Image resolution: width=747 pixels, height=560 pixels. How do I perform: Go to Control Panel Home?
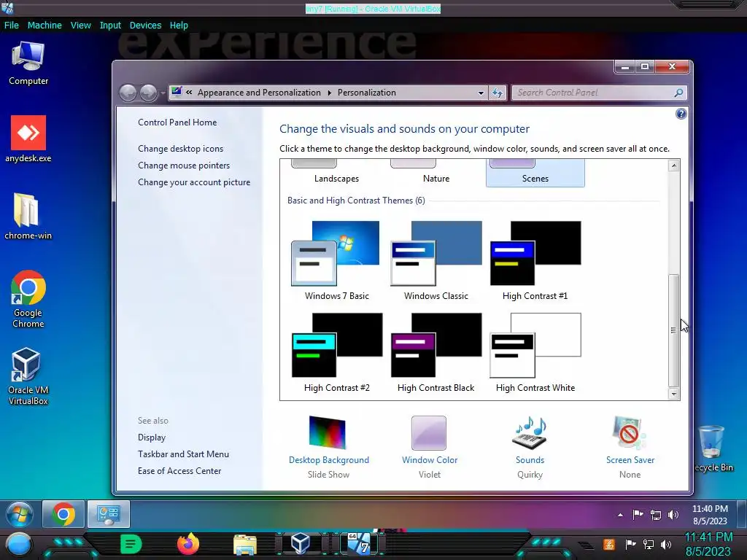177,122
